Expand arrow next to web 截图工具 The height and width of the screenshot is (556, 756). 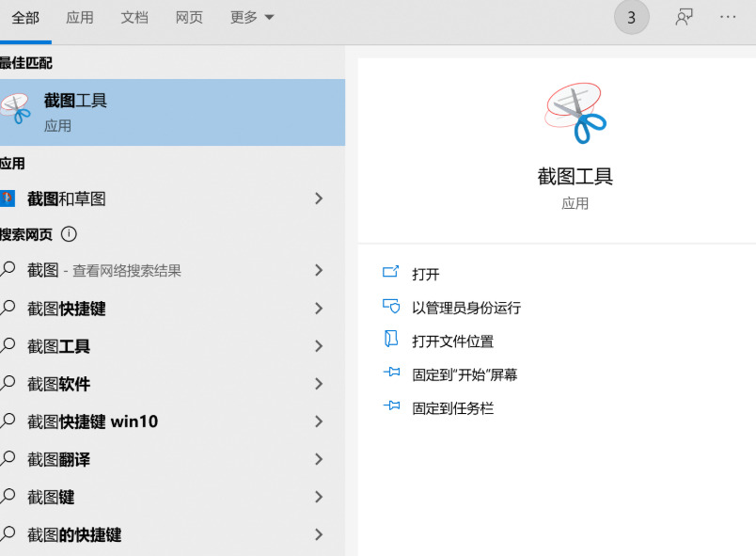point(319,346)
